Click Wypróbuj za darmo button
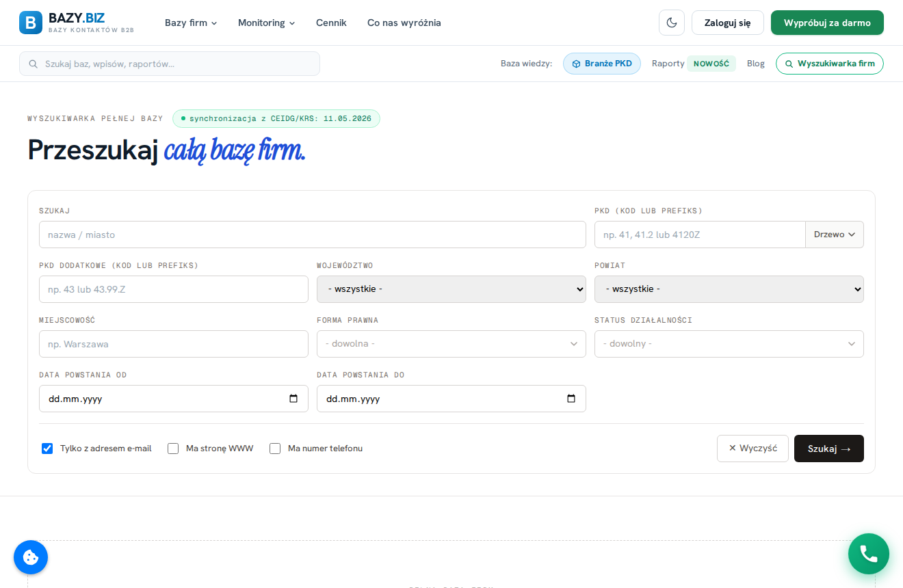This screenshot has width=903, height=588. coord(827,23)
